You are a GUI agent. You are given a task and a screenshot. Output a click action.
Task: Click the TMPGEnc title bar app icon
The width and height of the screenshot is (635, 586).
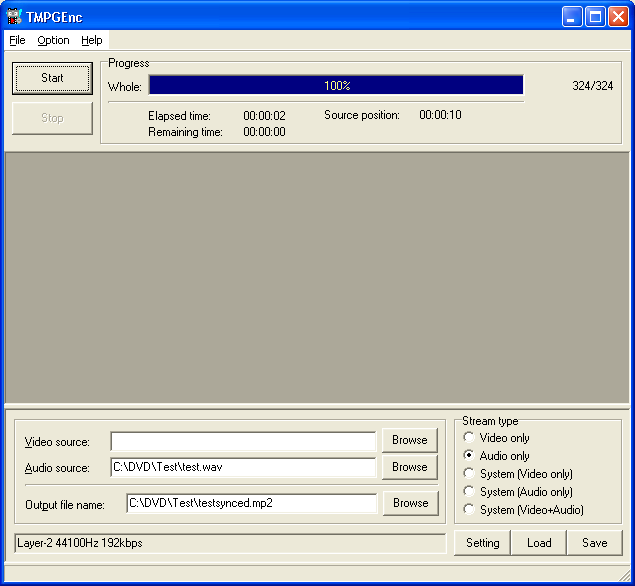click(x=14, y=16)
